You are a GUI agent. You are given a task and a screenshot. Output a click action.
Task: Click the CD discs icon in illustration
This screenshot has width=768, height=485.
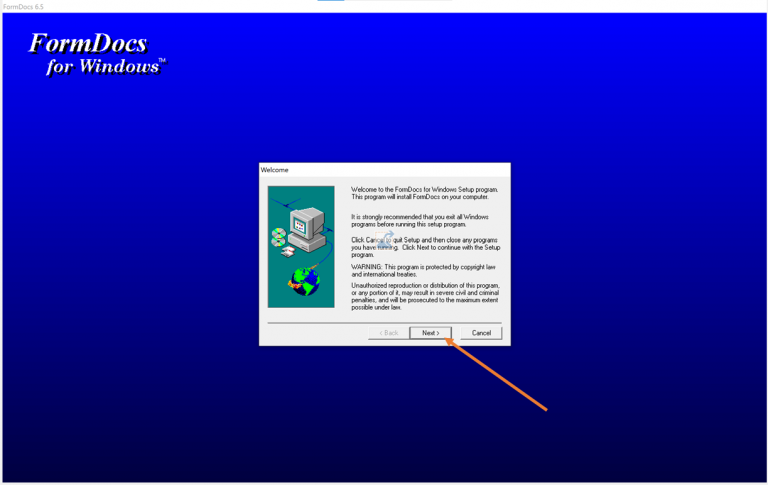[x=279, y=237]
